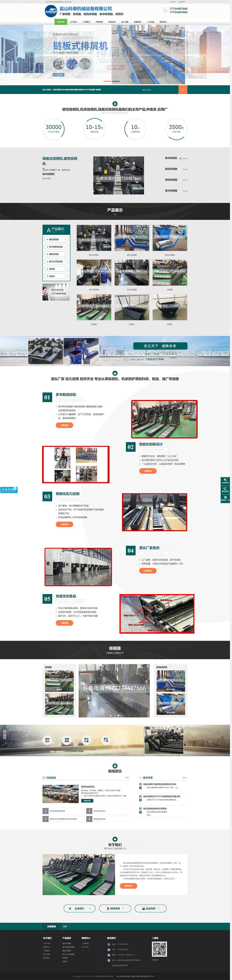The image size is (232, 980).
Task: Expand the 排屑车 sidebar category
Action: [x=57, y=277]
